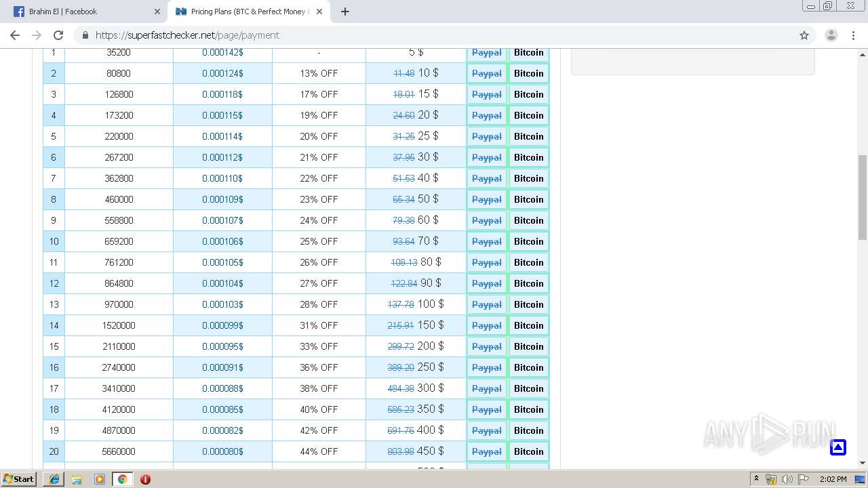The width and height of the screenshot is (868, 488).
Task: Click the red antivirus taskbar icon
Action: [145, 479]
